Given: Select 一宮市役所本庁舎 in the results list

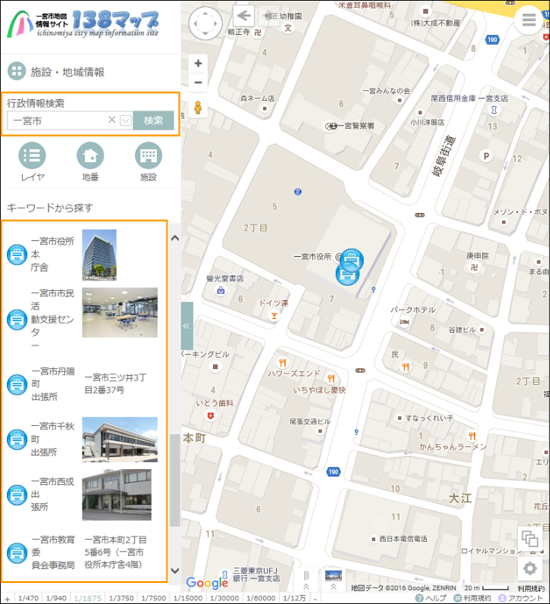Looking at the screenshot, I should pyautogui.click(x=52, y=254).
